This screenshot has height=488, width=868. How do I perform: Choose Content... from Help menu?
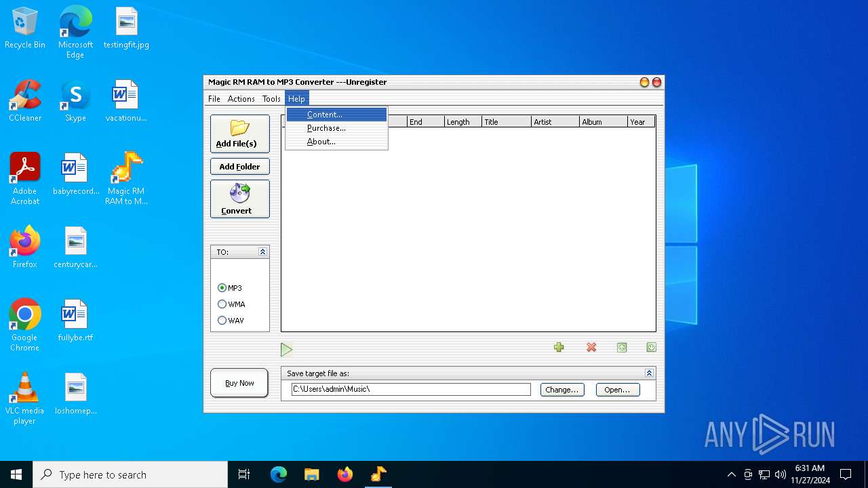[x=336, y=115]
